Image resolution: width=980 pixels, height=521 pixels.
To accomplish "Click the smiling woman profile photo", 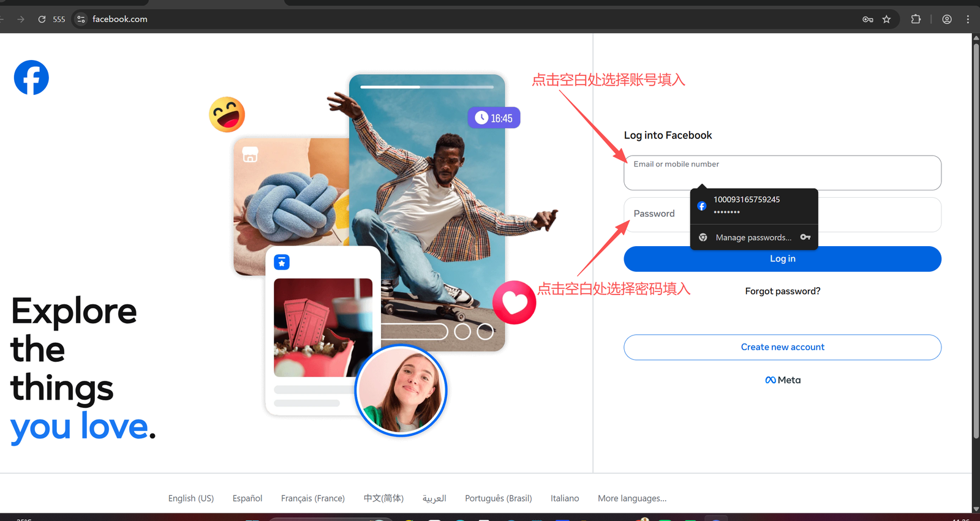I will click(401, 391).
